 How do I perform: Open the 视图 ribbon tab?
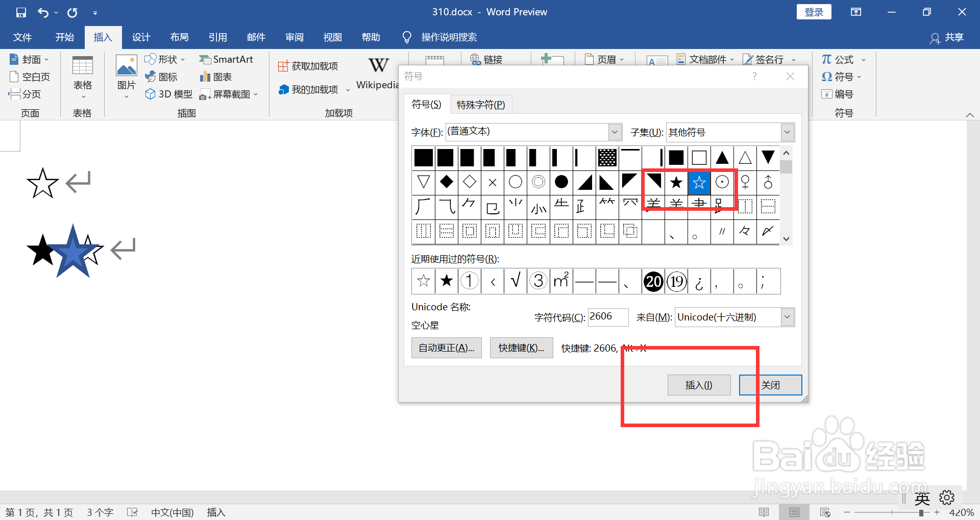click(x=333, y=37)
